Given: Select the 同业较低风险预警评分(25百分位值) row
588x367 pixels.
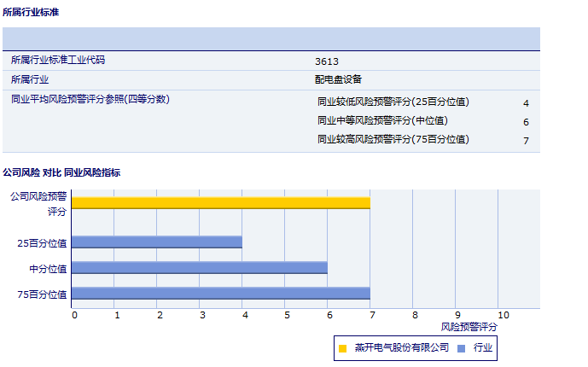Looking at the screenshot, I should pos(393,102).
